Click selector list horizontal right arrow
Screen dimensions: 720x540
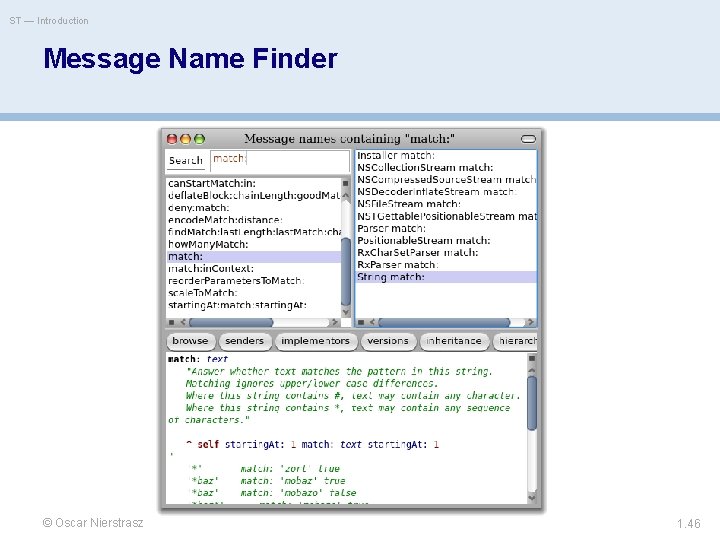click(x=335, y=322)
